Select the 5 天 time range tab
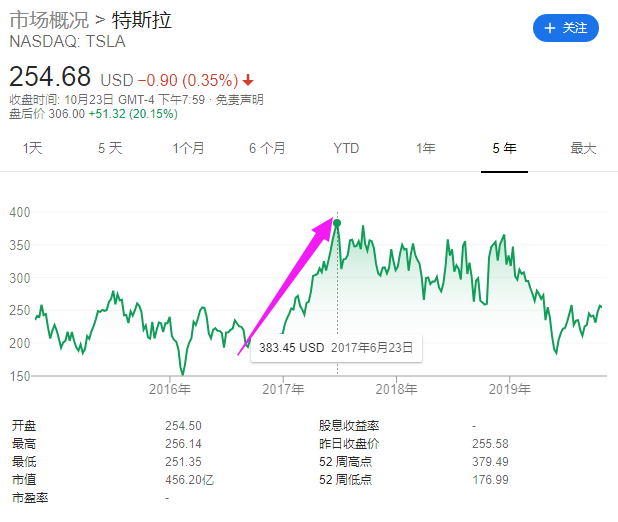 (110, 148)
